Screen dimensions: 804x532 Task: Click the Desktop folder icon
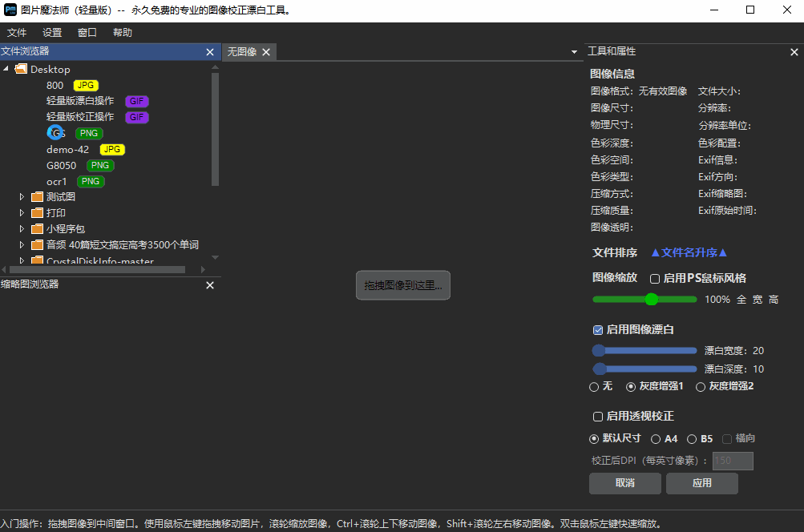pos(20,69)
